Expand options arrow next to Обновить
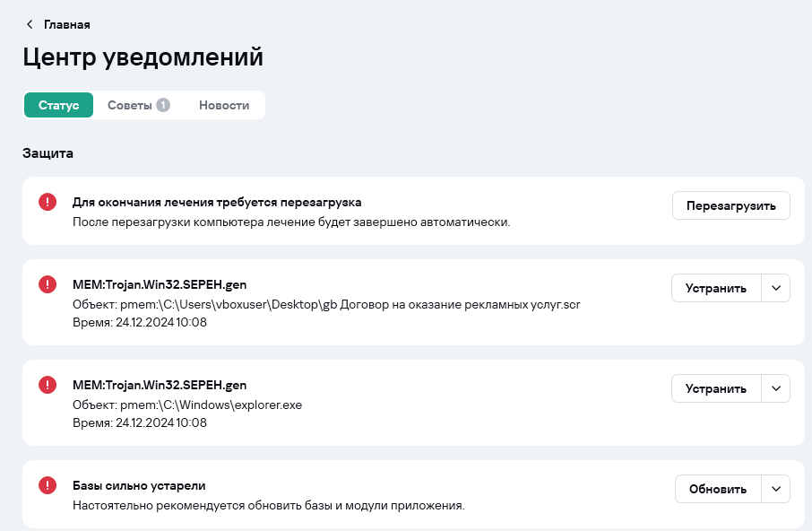Screen dimensions: 812x531 pos(776,489)
